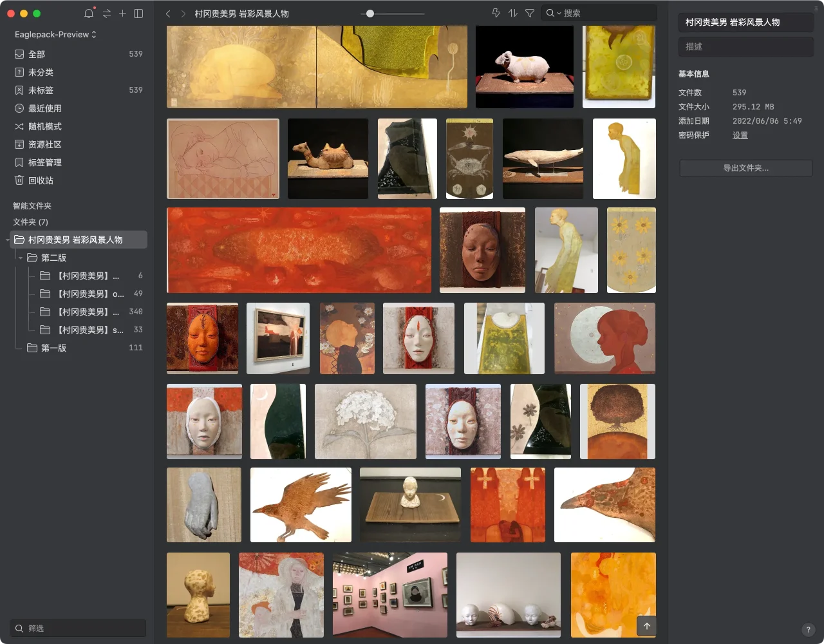Open the sleeping figure line drawing thumbnail

click(223, 158)
